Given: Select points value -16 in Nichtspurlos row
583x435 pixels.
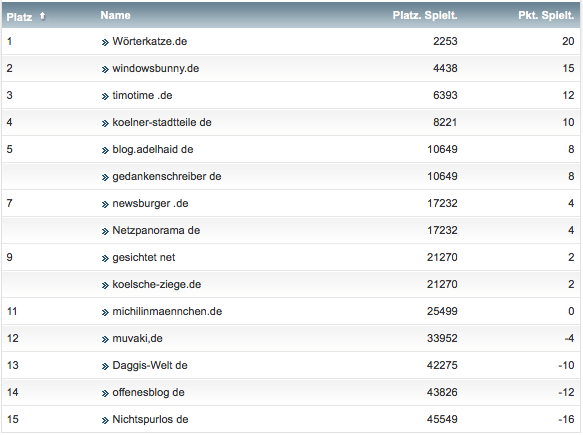Looking at the screenshot, I should [566, 419].
